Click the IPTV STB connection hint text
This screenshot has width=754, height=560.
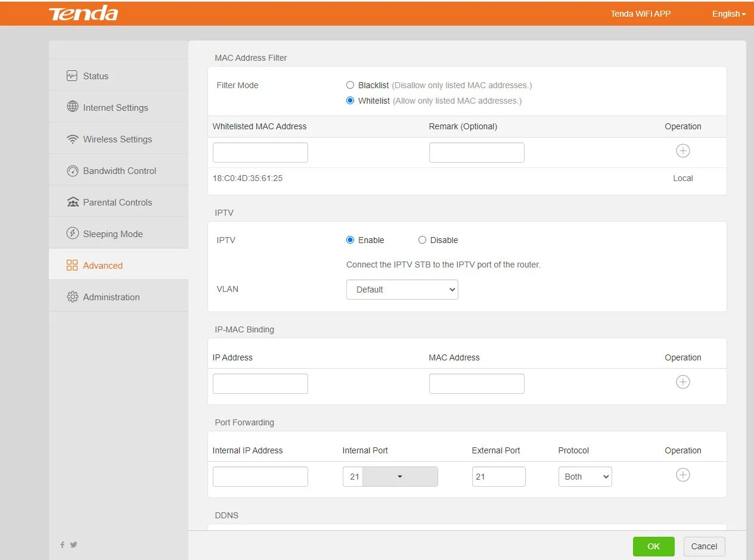coord(443,265)
